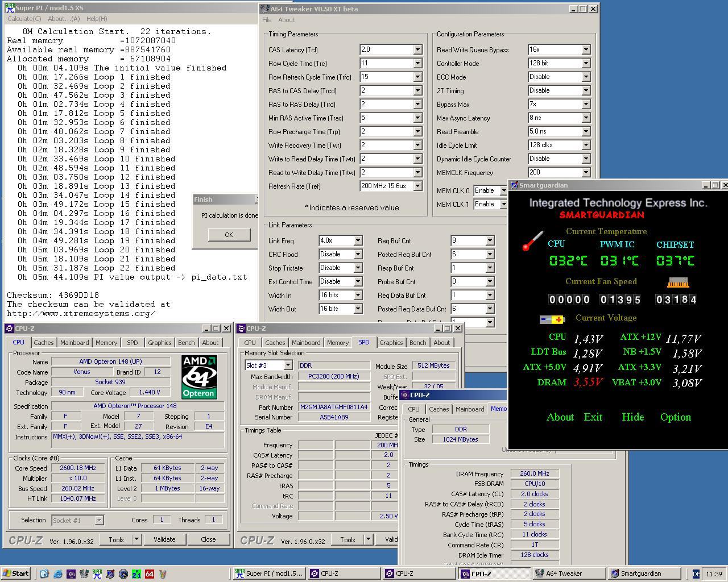
Task: Switch to Bench tab in left CPU-Z window
Action: coord(186,343)
